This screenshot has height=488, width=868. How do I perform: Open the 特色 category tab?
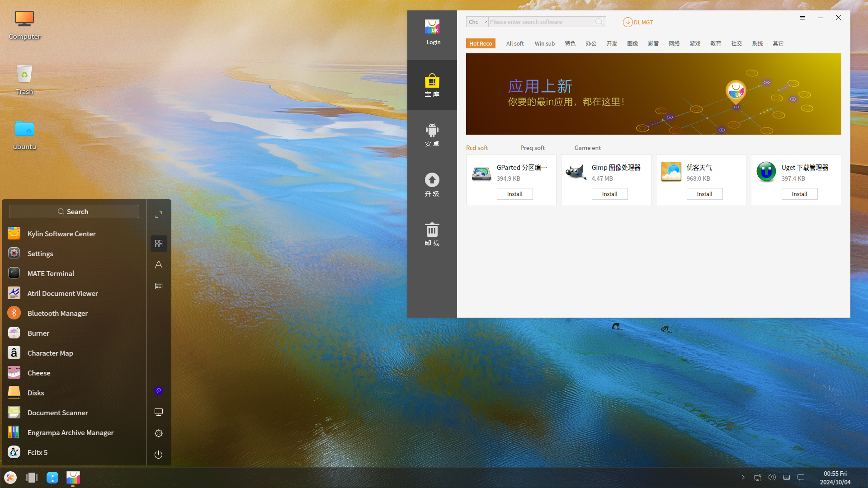click(570, 43)
